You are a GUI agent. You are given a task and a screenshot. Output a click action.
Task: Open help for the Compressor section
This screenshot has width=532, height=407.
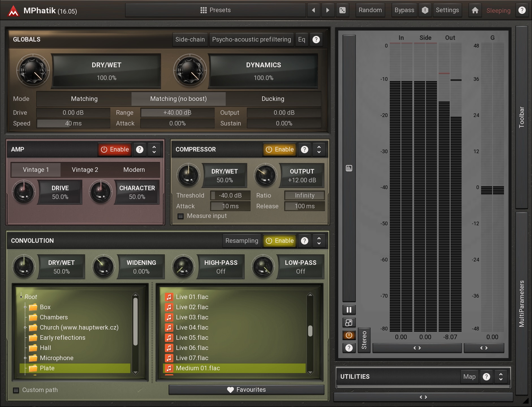305,150
